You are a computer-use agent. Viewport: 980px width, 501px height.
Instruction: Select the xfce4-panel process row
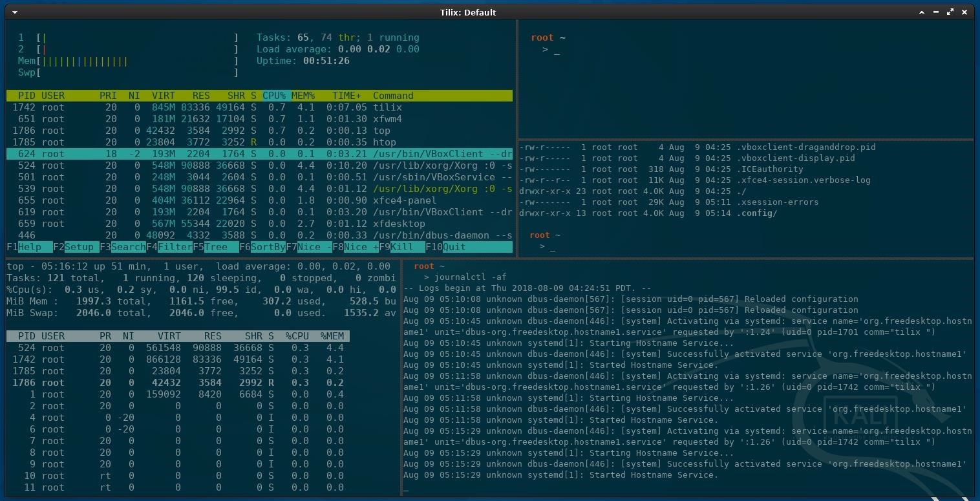point(259,200)
